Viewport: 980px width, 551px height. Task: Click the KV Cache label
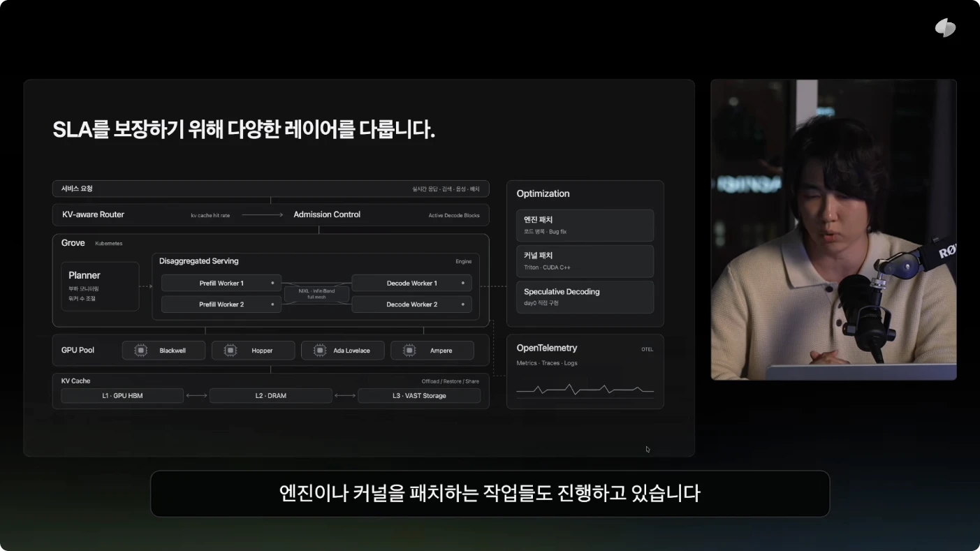[x=75, y=381]
